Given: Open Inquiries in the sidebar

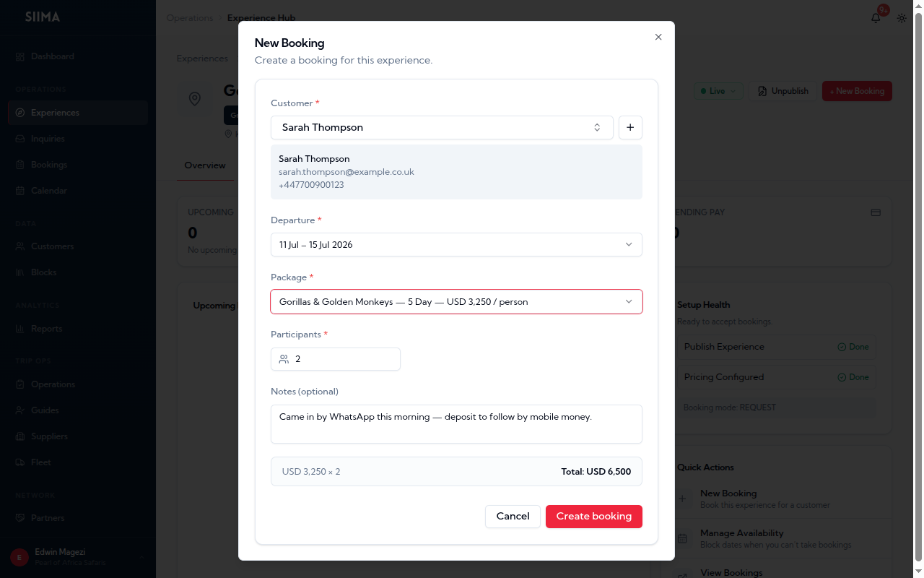Looking at the screenshot, I should click(78, 139).
